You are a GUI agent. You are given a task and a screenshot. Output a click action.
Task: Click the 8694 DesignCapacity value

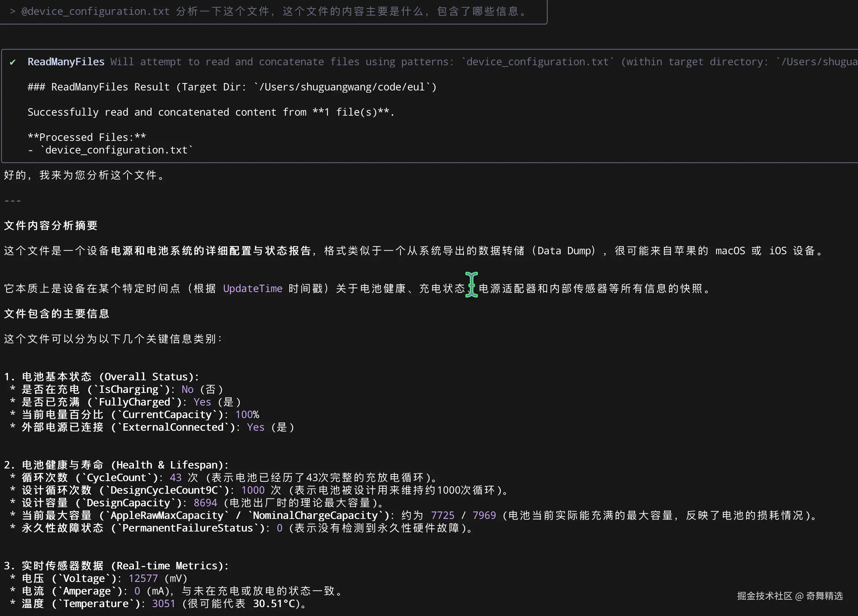point(205,503)
